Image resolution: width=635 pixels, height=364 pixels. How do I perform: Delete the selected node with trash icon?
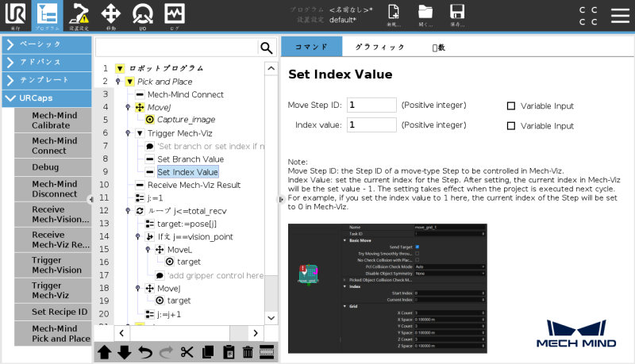248,352
